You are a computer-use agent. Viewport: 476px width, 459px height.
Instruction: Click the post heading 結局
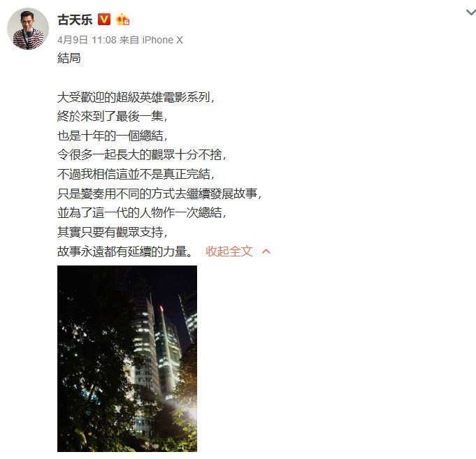point(69,58)
